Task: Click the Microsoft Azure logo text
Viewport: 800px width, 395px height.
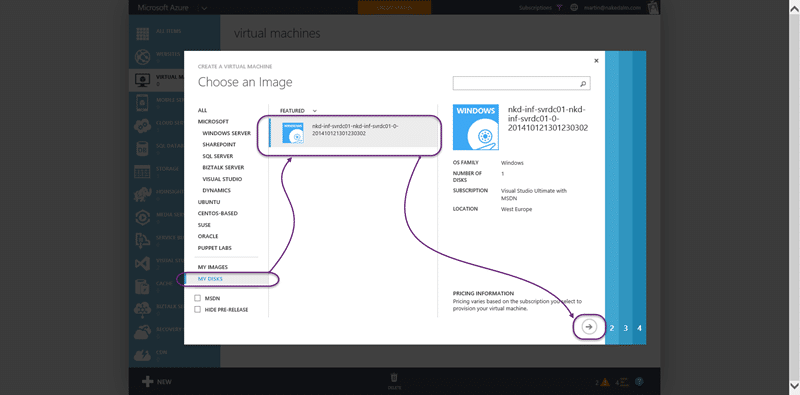Action: pyautogui.click(x=164, y=8)
